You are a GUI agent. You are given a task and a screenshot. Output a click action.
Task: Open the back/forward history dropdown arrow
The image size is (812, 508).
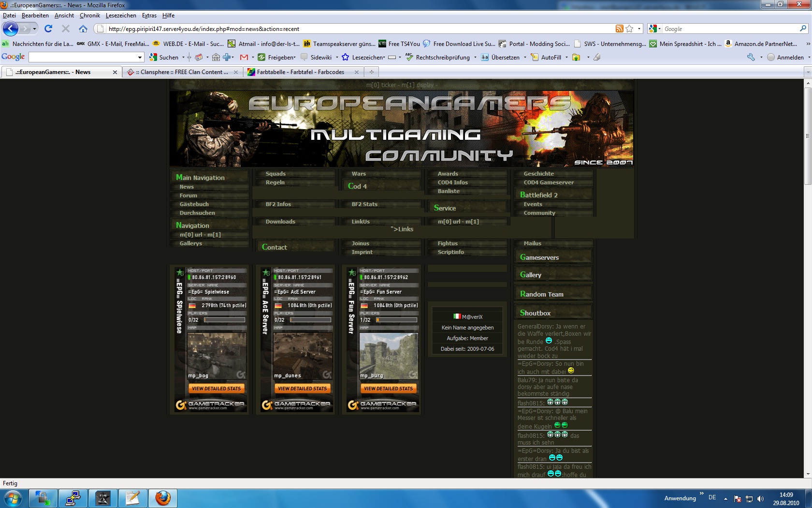click(34, 29)
